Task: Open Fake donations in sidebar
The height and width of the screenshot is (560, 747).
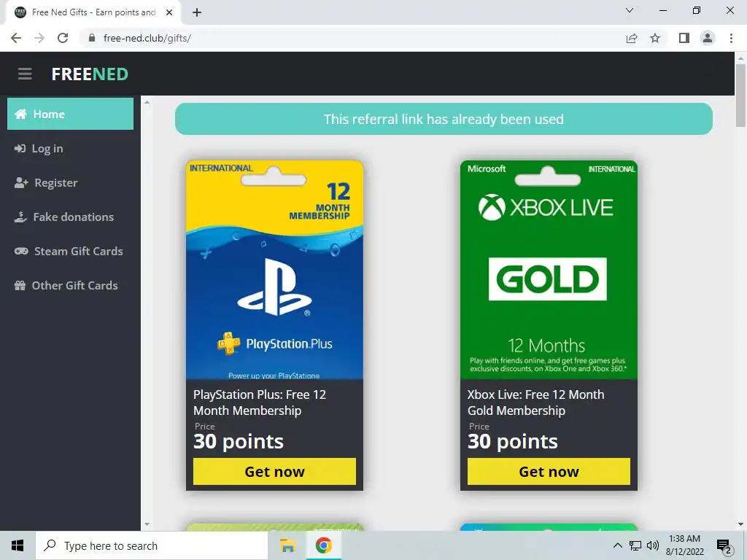Action: [71, 217]
